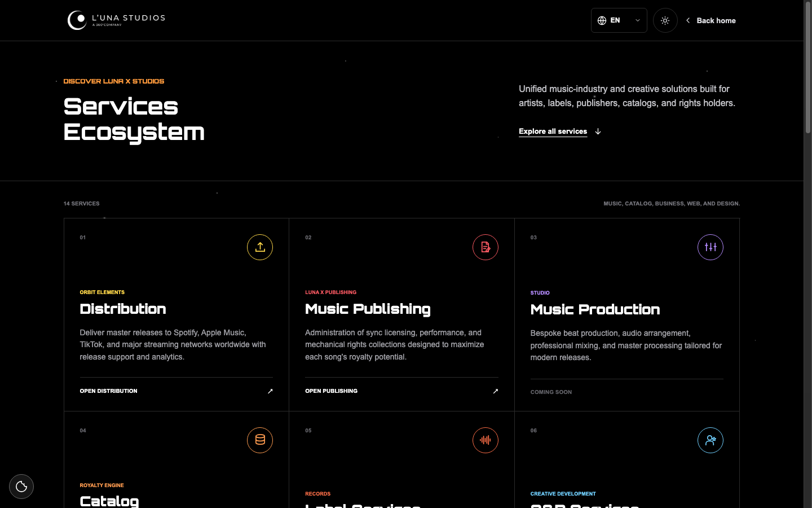
Task: Click the Creative Development tag
Action: [563, 494]
